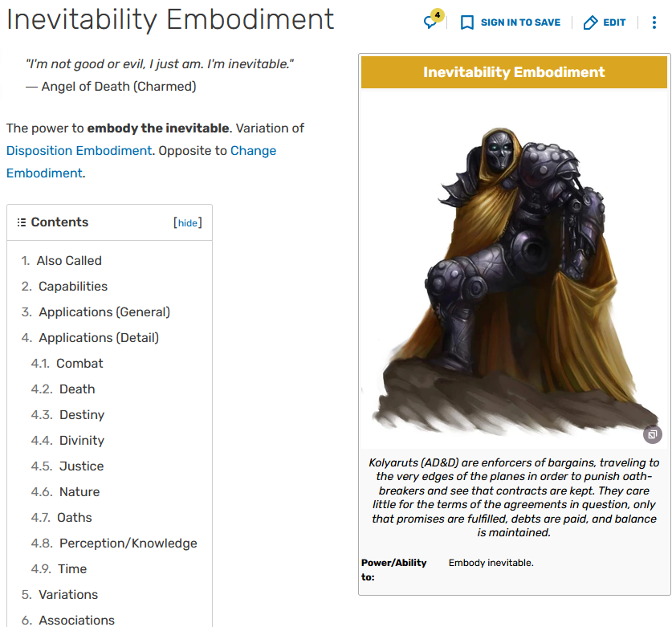Follow the Disposition Embodiment link
The height and width of the screenshot is (627, 672).
click(79, 151)
